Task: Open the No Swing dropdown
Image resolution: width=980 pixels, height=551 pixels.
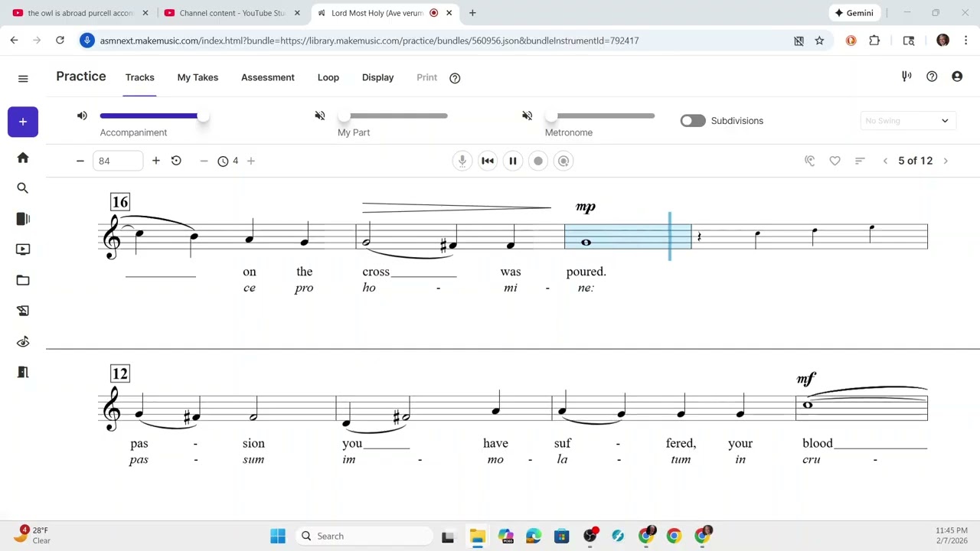Action: pos(906,121)
